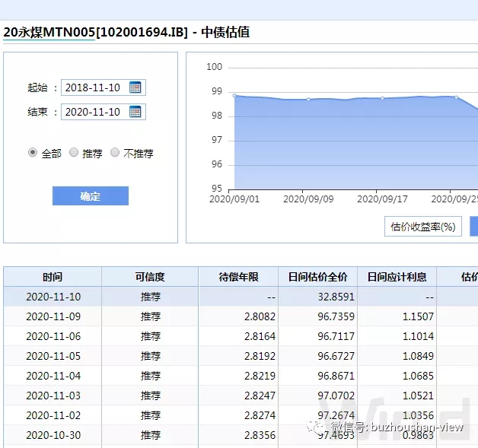Viewport: 478px width, 448px height.
Task: Select the 2020-10-30 table row date
Action: click(x=53, y=435)
